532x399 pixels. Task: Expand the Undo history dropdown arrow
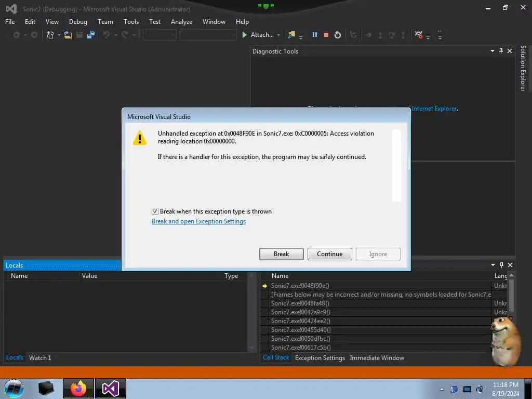(x=116, y=35)
